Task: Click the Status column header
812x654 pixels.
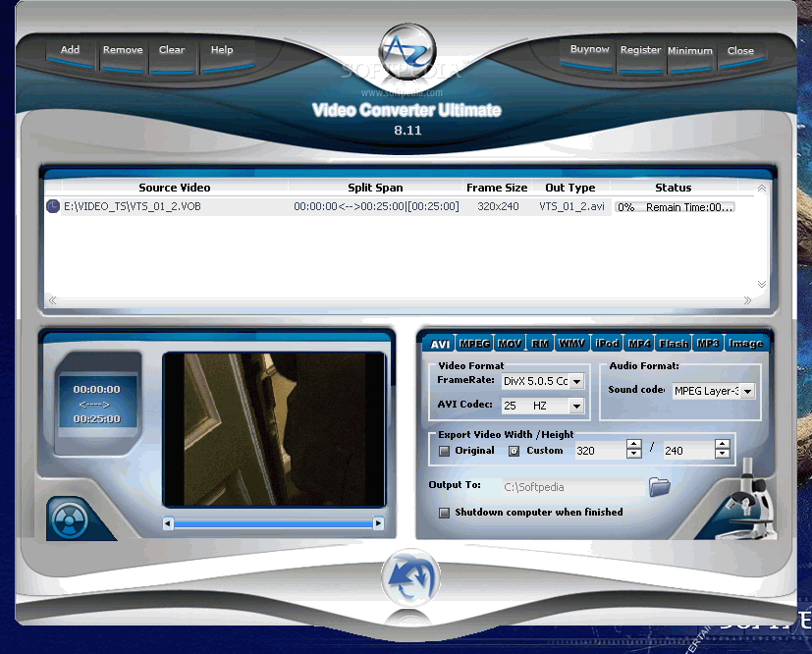Action: pyautogui.click(x=674, y=188)
